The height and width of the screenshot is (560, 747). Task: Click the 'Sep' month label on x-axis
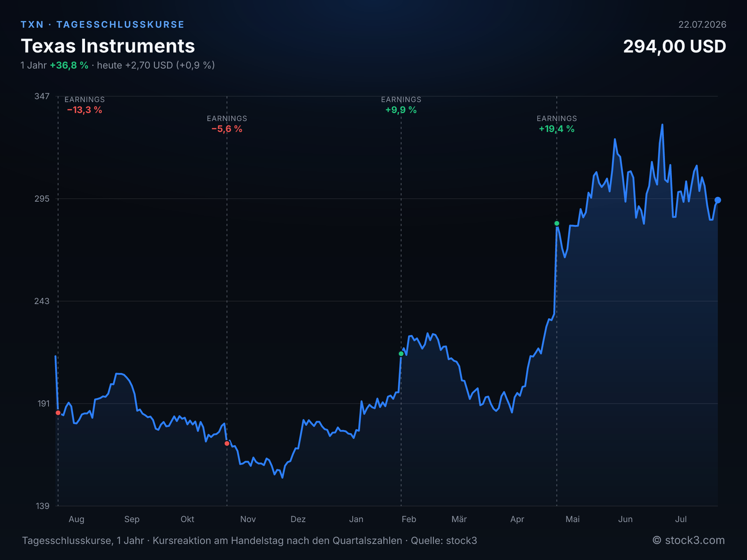132,519
